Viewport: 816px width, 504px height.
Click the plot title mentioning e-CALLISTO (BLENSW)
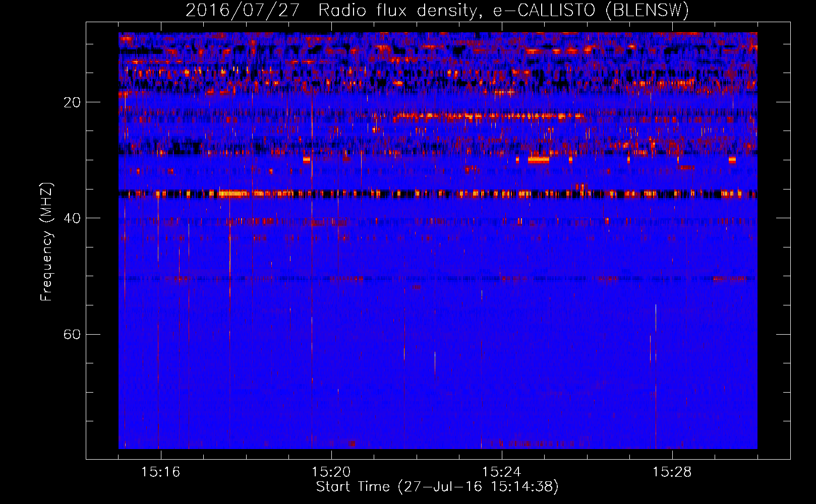(437, 10)
